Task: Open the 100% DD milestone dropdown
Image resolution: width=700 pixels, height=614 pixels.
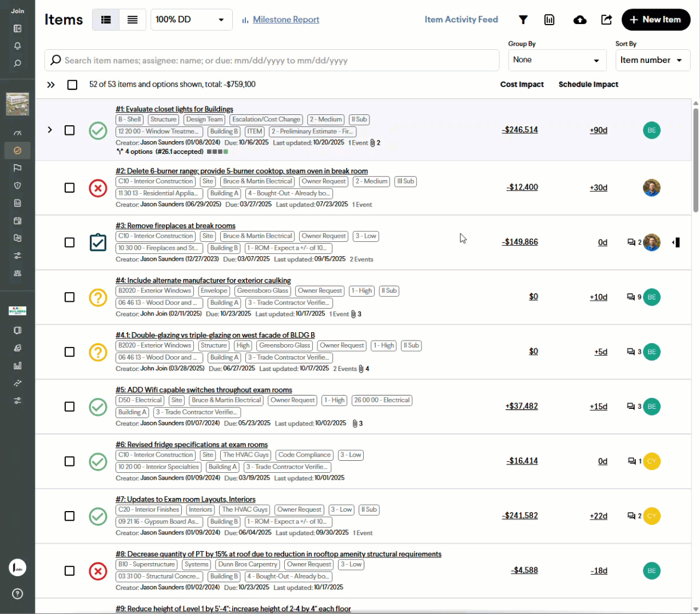Action: click(191, 20)
